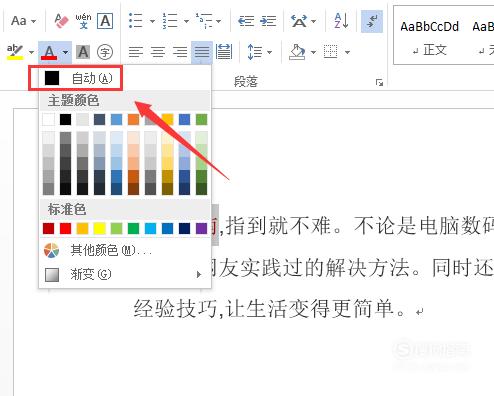Click the text 友实践过的解决方法
494x396 pixels.
click(314, 268)
